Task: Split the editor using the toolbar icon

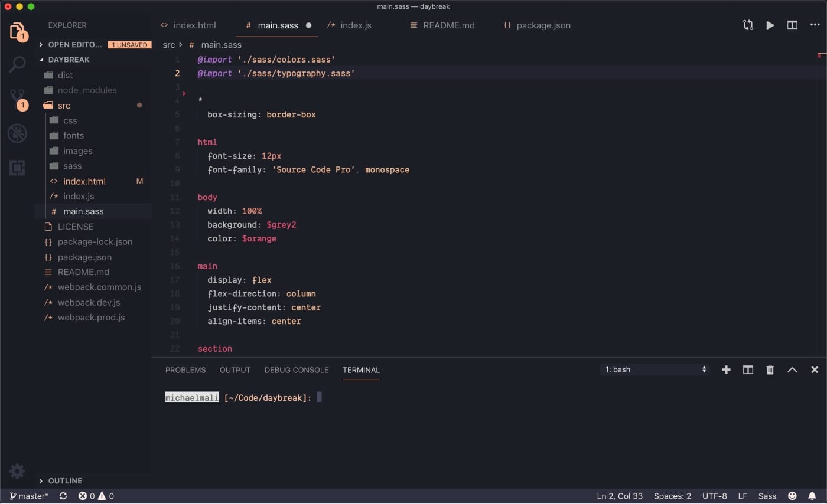Action: coord(792,25)
